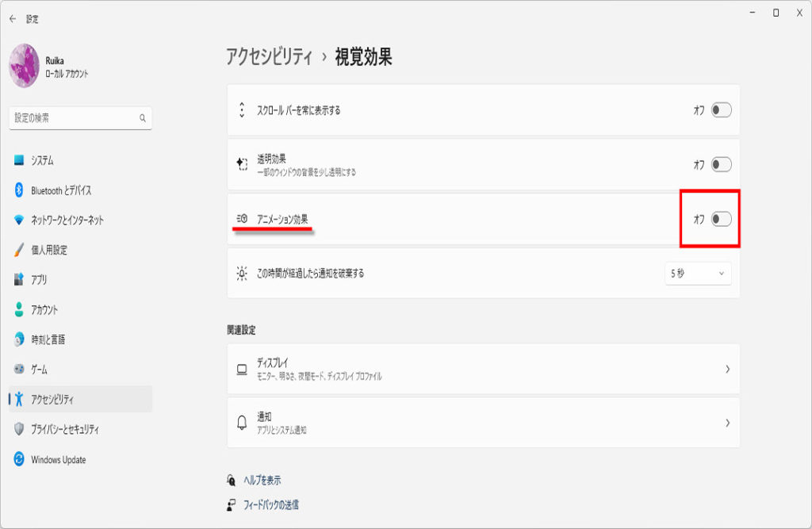Screen dimensions: 812x529
Task: Click the プライバシーとセキュリティ shield icon
Action: point(20,429)
